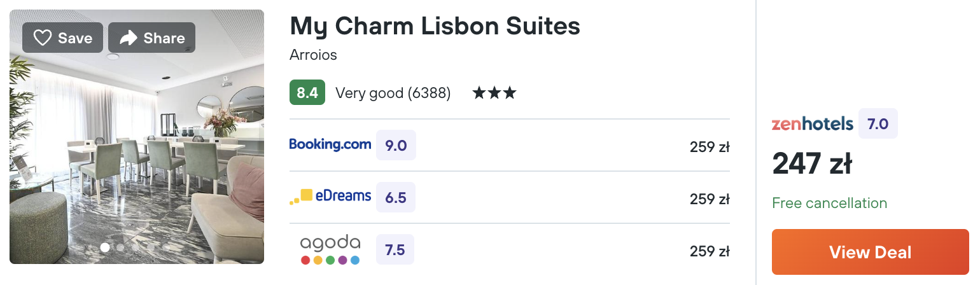Click the green 8.4 rating badge
The width and height of the screenshot is (980, 285).
coord(307,93)
